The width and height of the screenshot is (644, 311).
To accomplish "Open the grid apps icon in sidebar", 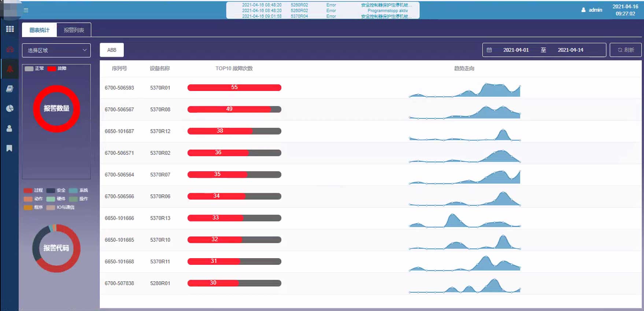I will [10, 29].
